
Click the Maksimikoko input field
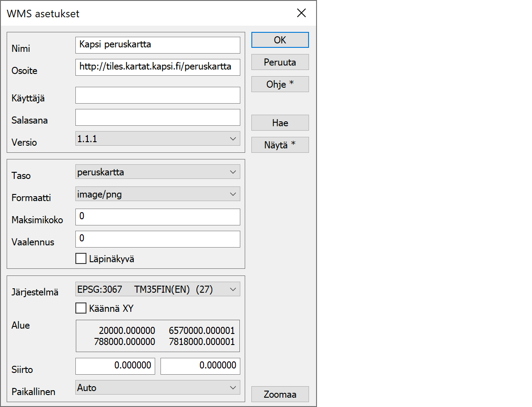(157, 217)
